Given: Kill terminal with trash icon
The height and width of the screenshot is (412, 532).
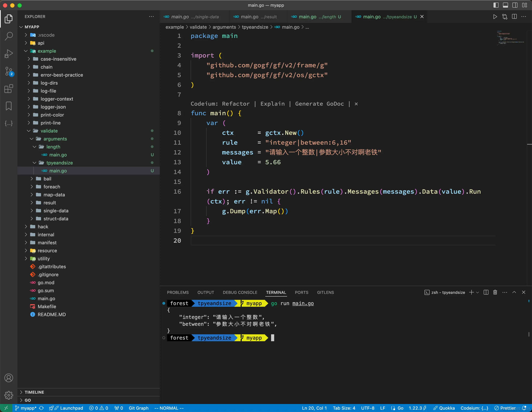Looking at the screenshot, I should (x=495, y=292).
